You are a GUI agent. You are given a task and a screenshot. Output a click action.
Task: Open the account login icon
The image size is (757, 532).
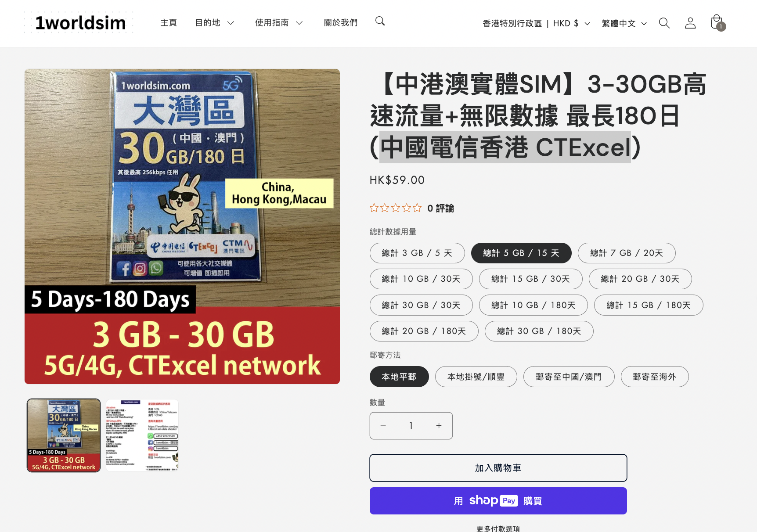pyautogui.click(x=690, y=23)
